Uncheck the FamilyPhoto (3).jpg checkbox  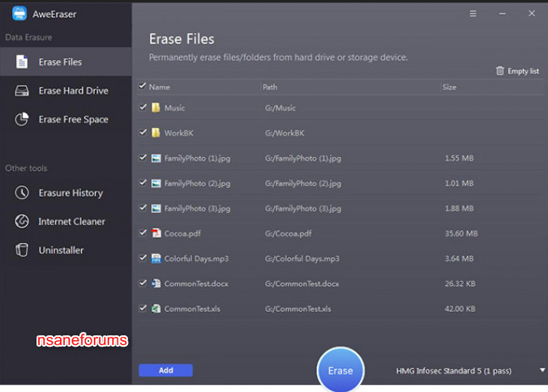(x=143, y=207)
